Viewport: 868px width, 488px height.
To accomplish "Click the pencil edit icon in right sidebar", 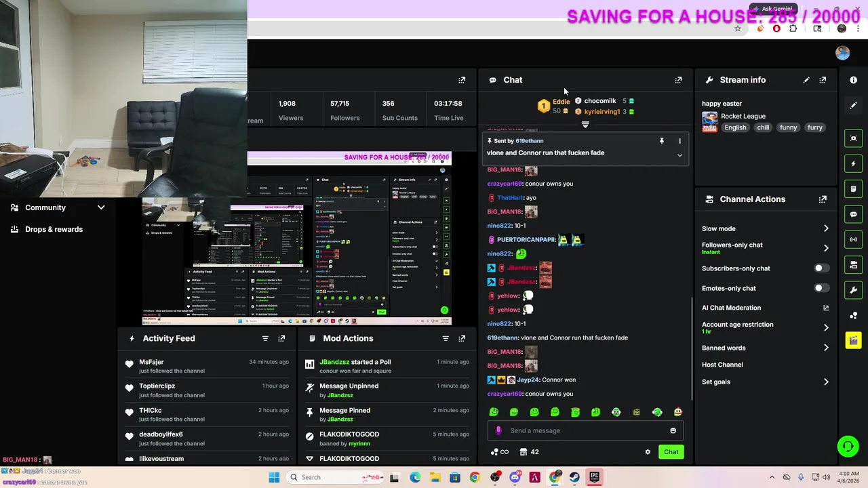I will coord(853,106).
